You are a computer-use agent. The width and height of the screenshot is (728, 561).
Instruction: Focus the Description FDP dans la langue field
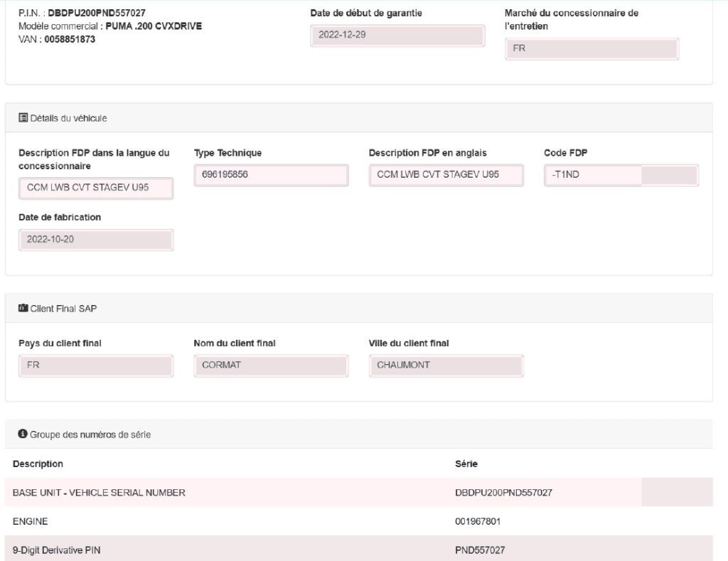pos(96,188)
